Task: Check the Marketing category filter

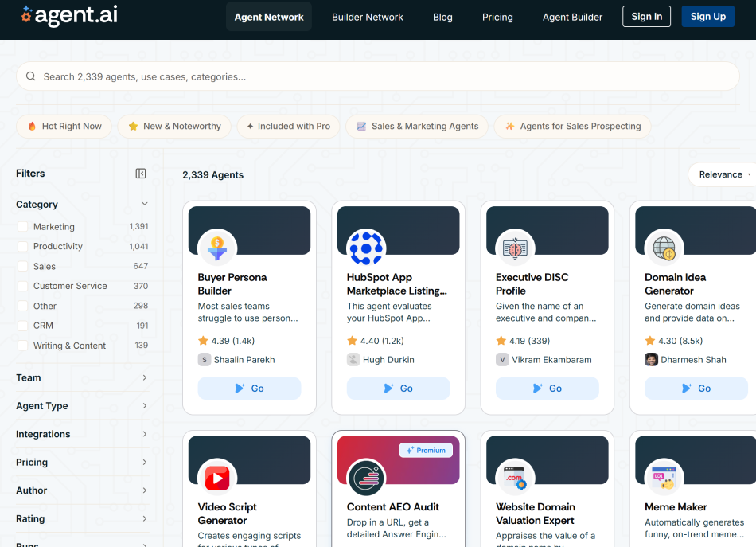Action: coord(22,226)
